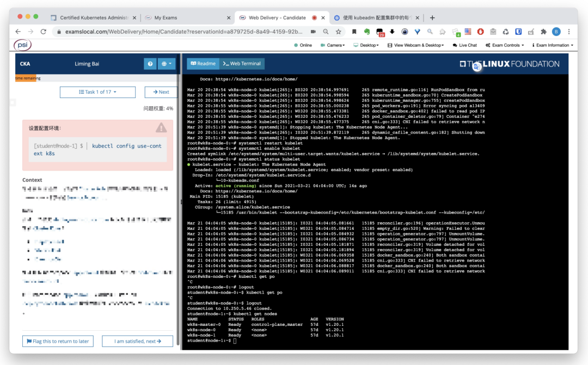This screenshot has width=588, height=365.
Task: Switch to the Readme tab
Action: pos(203,64)
